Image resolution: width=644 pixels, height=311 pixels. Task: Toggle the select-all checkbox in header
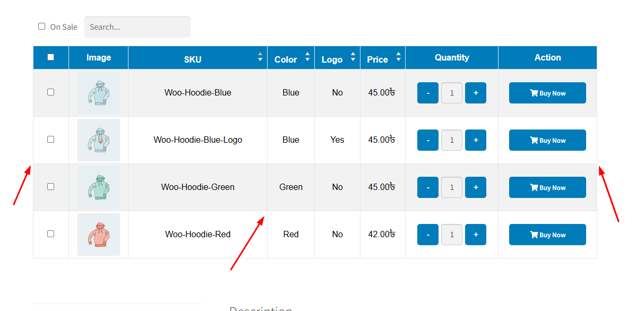(x=51, y=57)
